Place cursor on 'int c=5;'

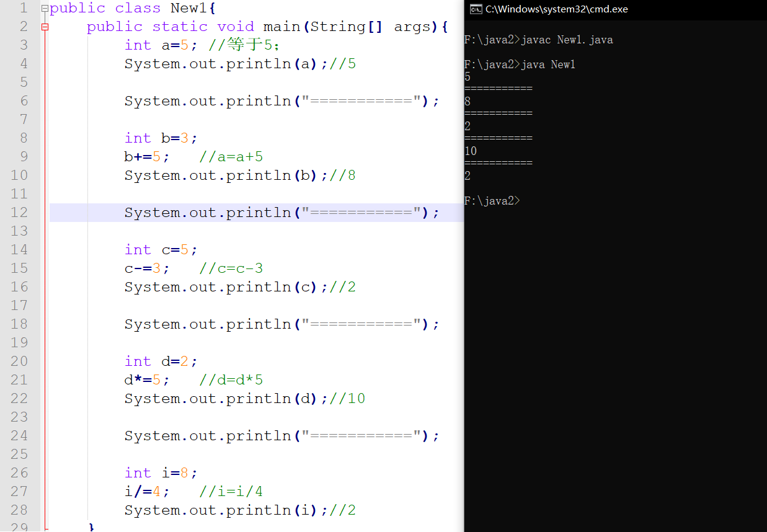tap(161, 250)
